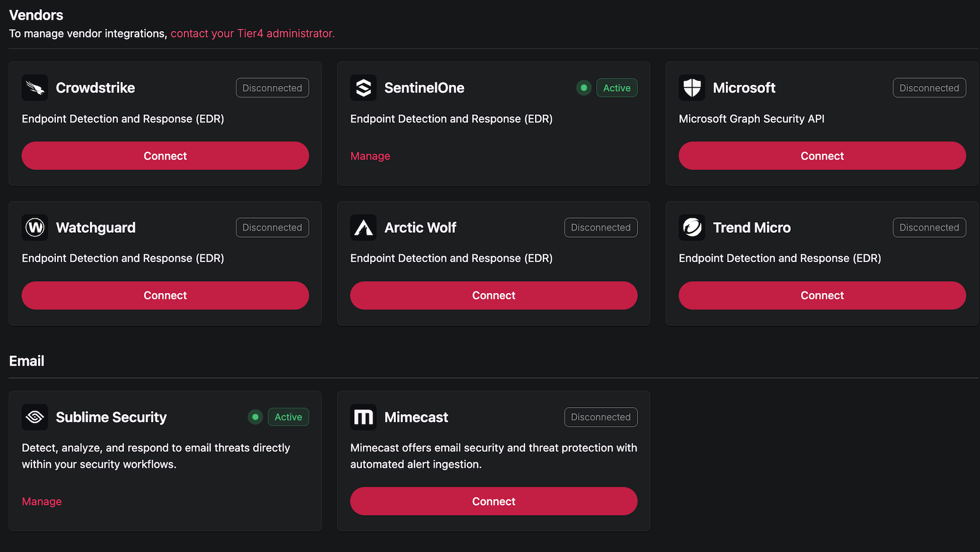Click Mimecast Disconnected status badge
The width and height of the screenshot is (980, 552).
pyautogui.click(x=601, y=417)
